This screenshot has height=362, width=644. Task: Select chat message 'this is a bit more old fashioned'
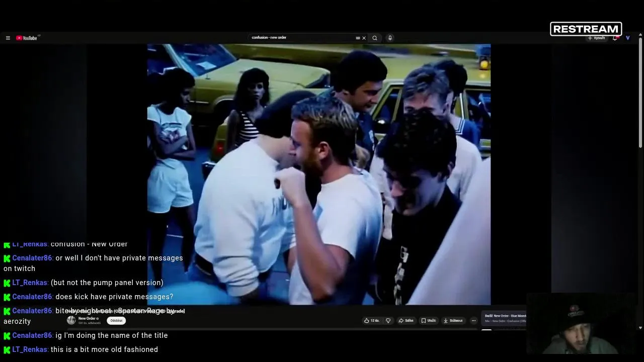click(x=104, y=349)
